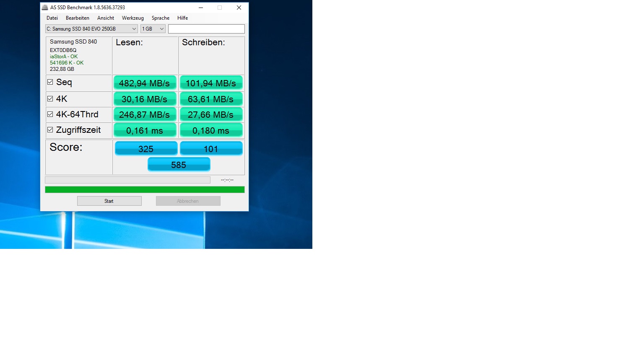Click the 541696 K - OK alignment text
Image resolution: width=644 pixels, height=362 pixels.
pos(67,63)
